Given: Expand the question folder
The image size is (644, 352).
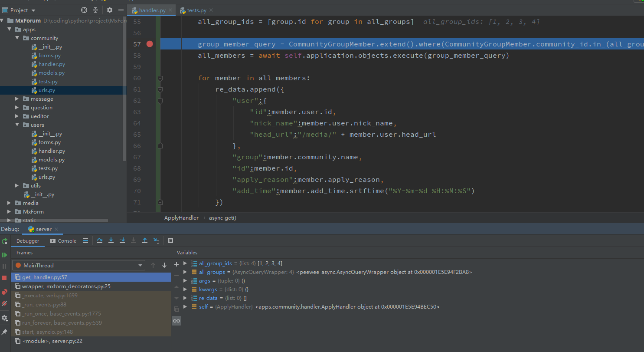Looking at the screenshot, I should (17, 107).
